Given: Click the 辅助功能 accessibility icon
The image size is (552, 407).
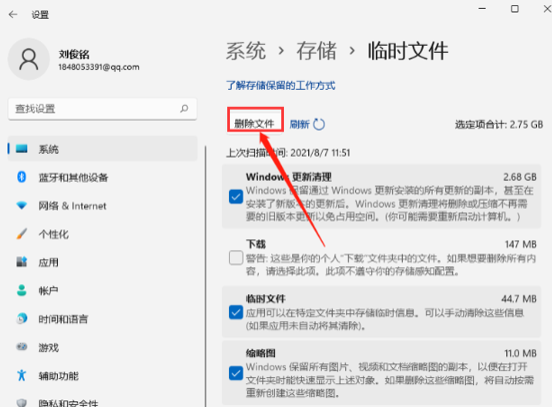Looking at the screenshot, I should 21,375.
